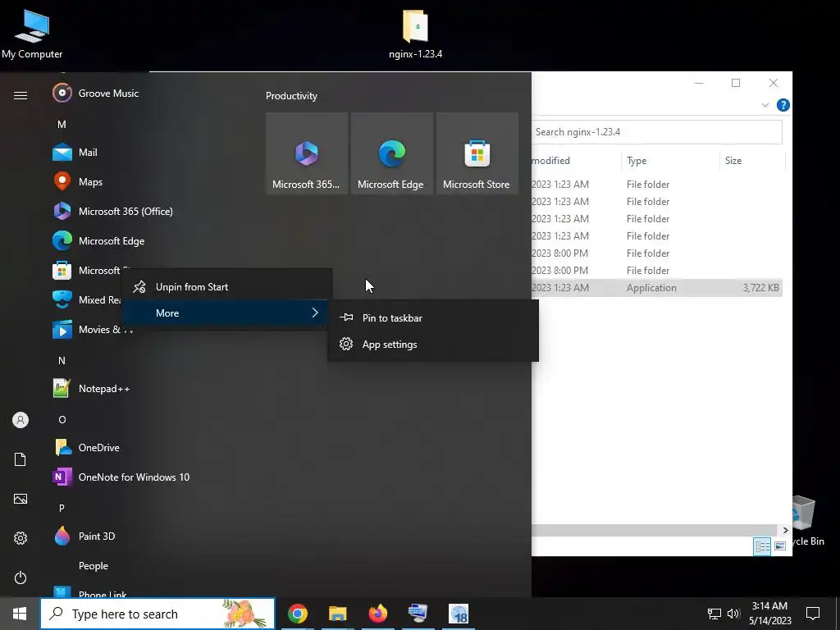840x630 pixels.
Task: Open the Microsoft Edge Productivity tile
Action: (391, 153)
